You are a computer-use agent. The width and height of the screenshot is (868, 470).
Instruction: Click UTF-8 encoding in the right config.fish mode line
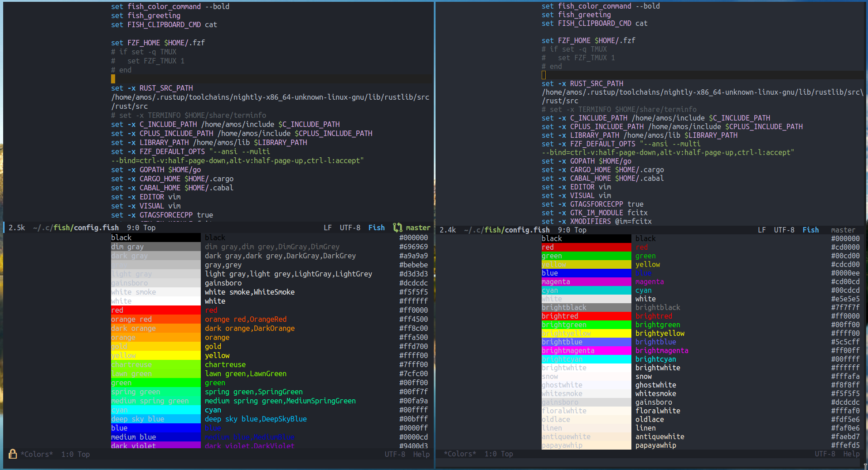(x=784, y=230)
